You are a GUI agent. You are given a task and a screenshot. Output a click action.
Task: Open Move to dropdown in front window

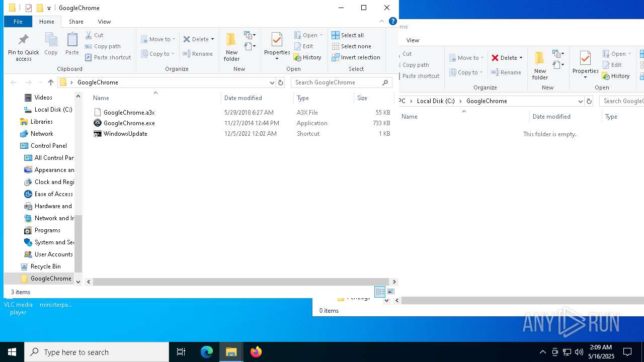click(158, 39)
